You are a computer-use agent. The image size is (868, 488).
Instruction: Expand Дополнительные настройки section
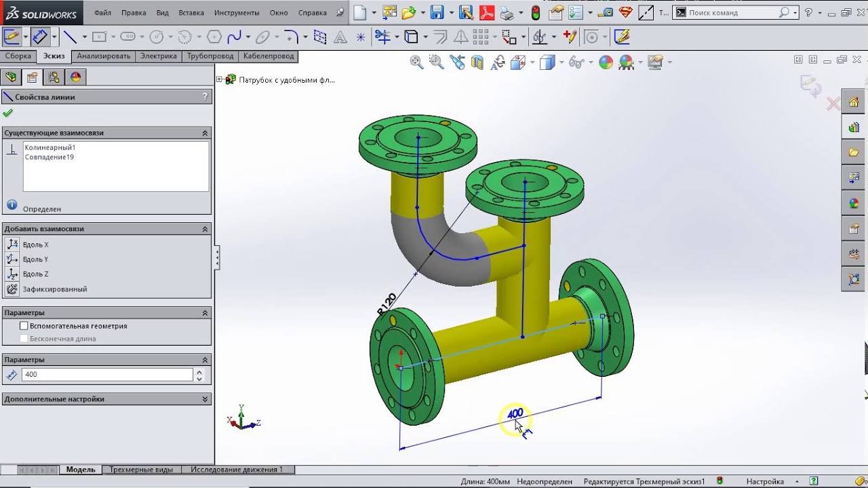205,399
